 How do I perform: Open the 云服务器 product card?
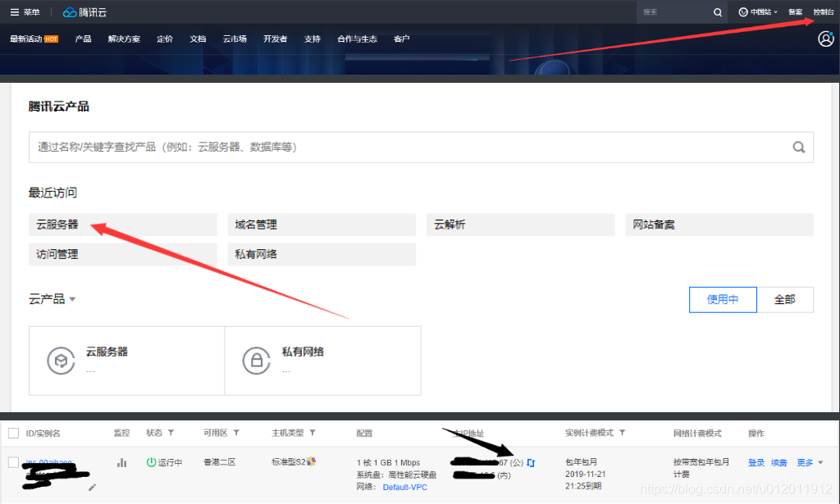127,361
